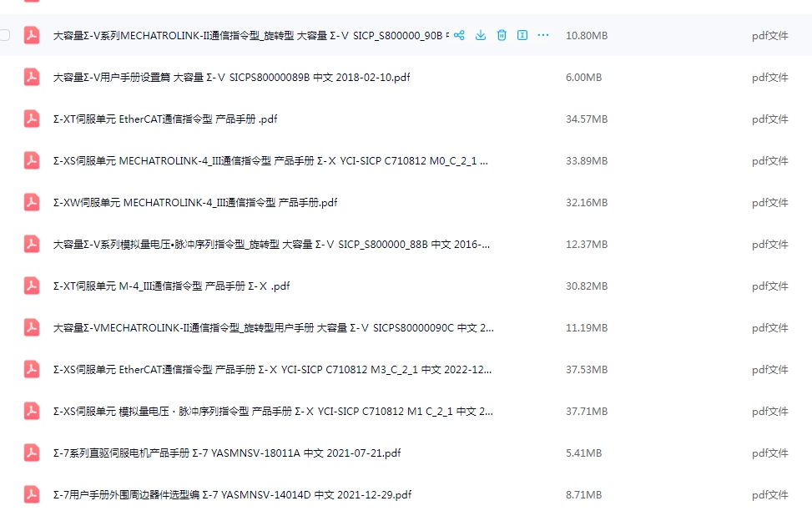Click pdf文件 type in the 30.82MB row

point(770,286)
